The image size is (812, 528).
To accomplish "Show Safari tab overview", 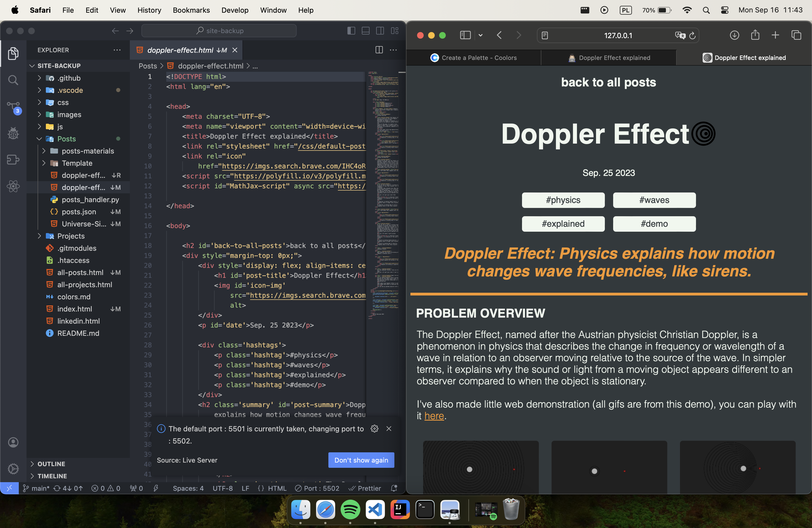I will 796,35.
